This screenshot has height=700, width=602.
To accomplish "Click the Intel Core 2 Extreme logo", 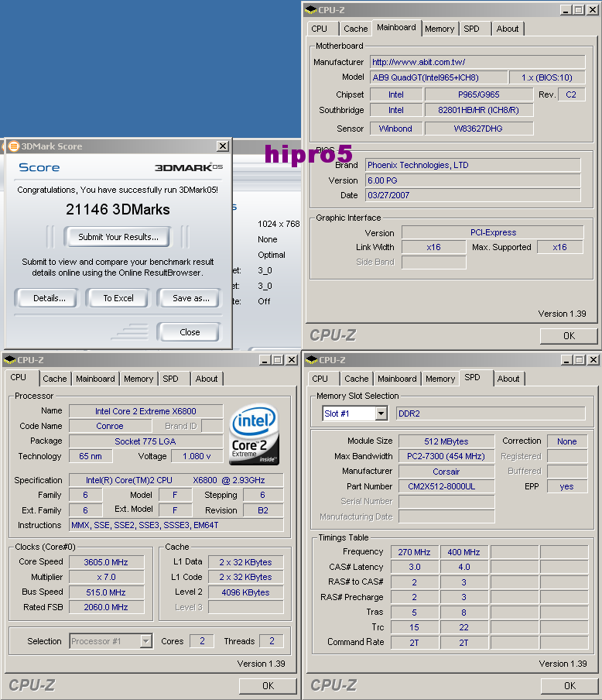I will coord(255,434).
